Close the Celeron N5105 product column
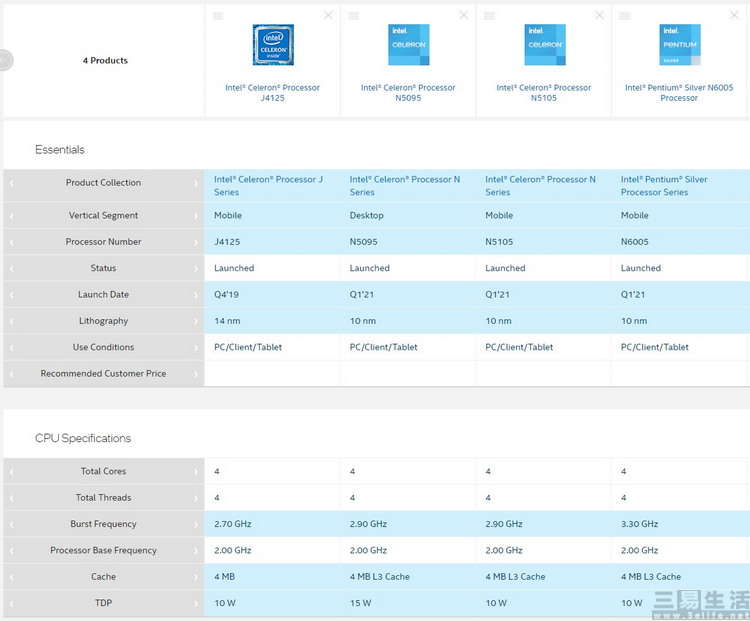This screenshot has height=621, width=750. pos(599,15)
